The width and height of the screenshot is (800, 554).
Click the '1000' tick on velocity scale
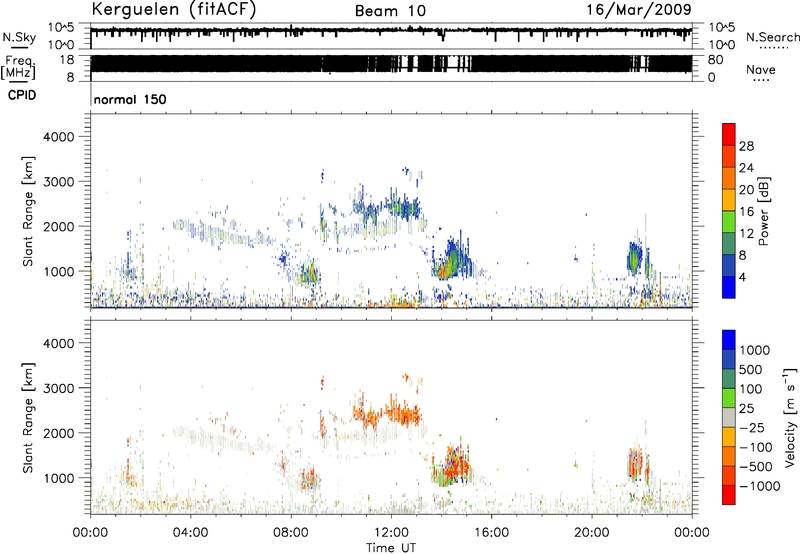coord(754,350)
